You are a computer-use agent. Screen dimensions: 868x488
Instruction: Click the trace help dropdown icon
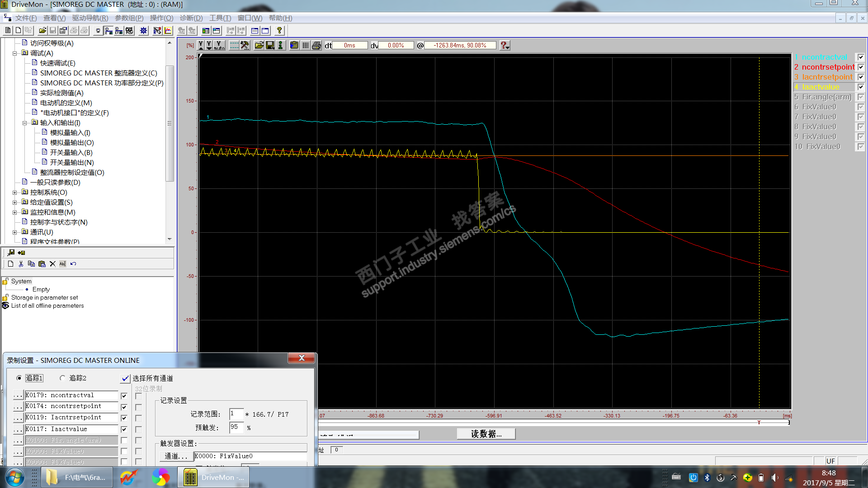(x=505, y=45)
